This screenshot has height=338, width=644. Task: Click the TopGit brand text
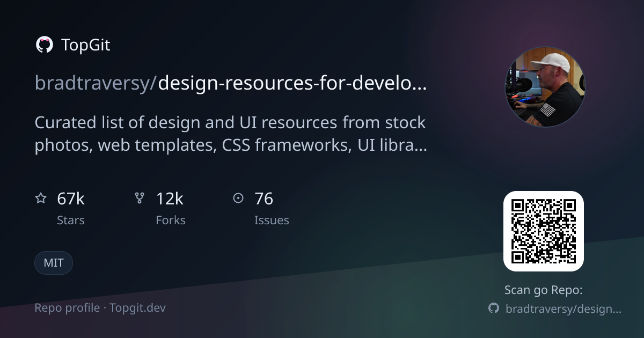tap(86, 45)
